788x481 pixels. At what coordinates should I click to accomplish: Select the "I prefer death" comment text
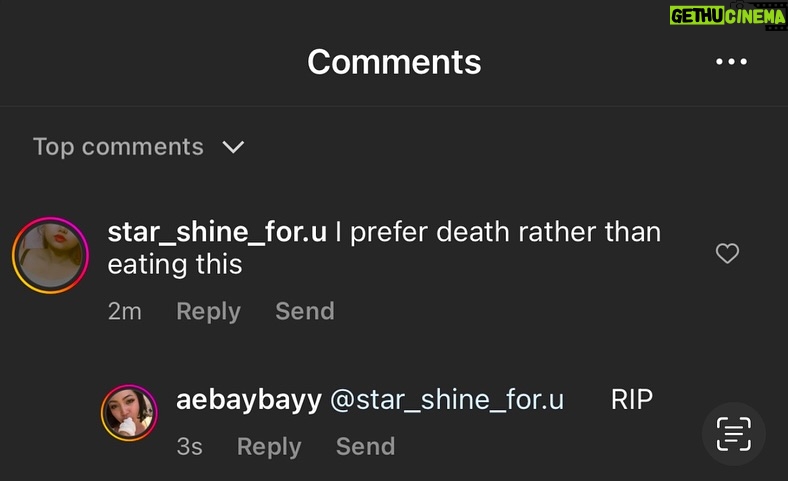[498, 232]
